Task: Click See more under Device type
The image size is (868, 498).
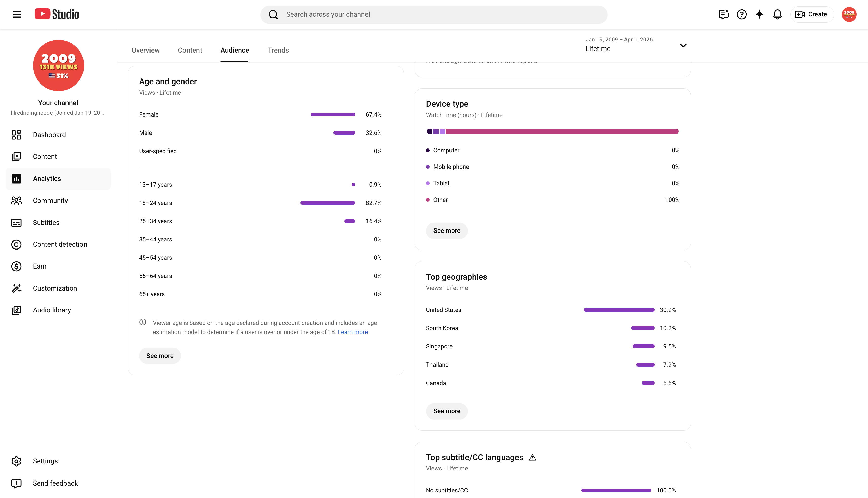Action: 447,230
